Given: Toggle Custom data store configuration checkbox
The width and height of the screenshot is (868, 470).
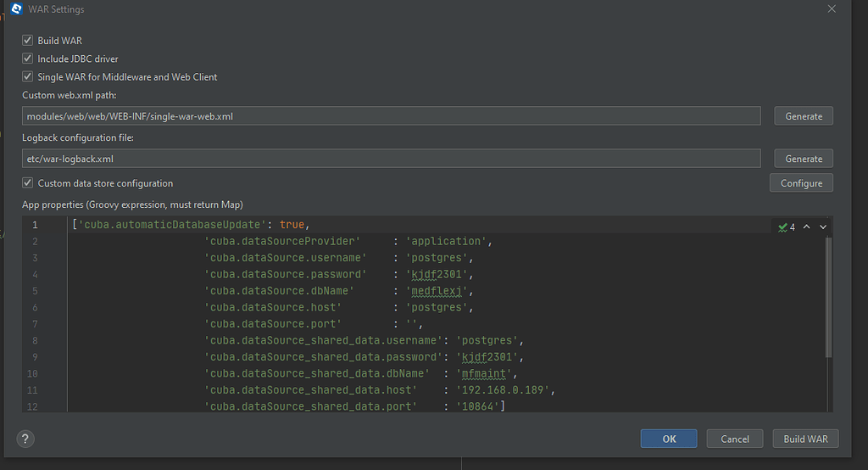Looking at the screenshot, I should [28, 183].
